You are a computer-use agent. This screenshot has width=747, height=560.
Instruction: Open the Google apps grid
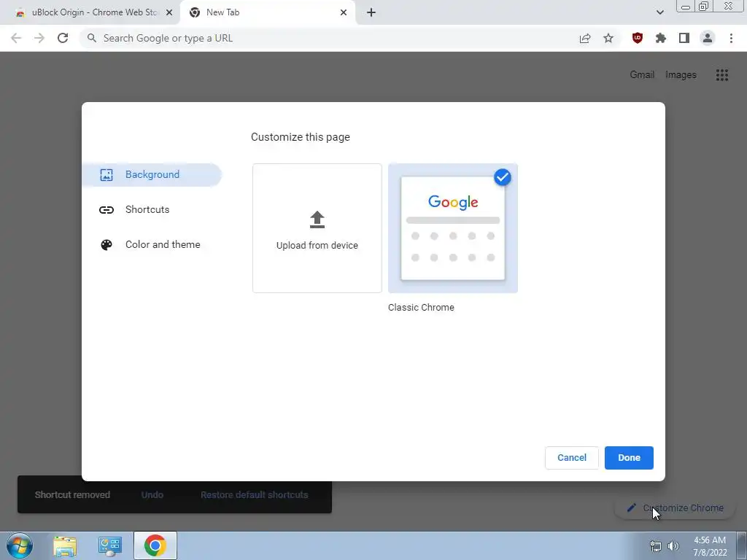pos(721,75)
